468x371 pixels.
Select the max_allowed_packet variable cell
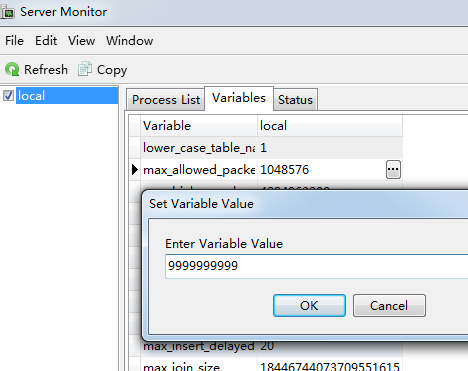[x=199, y=170]
